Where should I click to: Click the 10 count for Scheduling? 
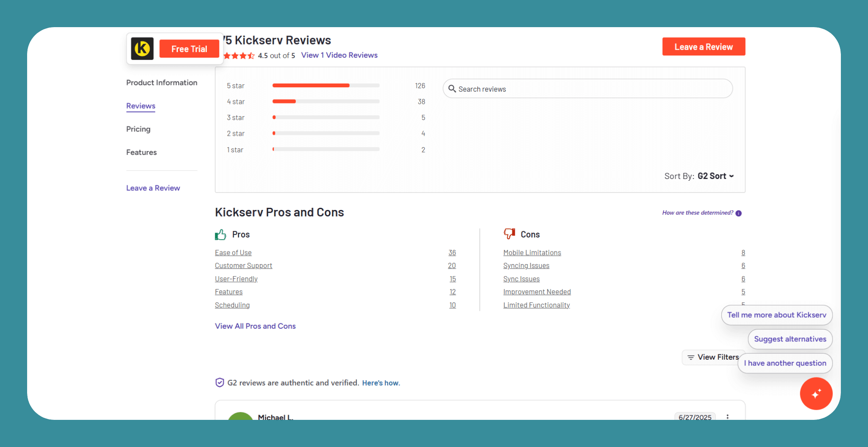453,305
